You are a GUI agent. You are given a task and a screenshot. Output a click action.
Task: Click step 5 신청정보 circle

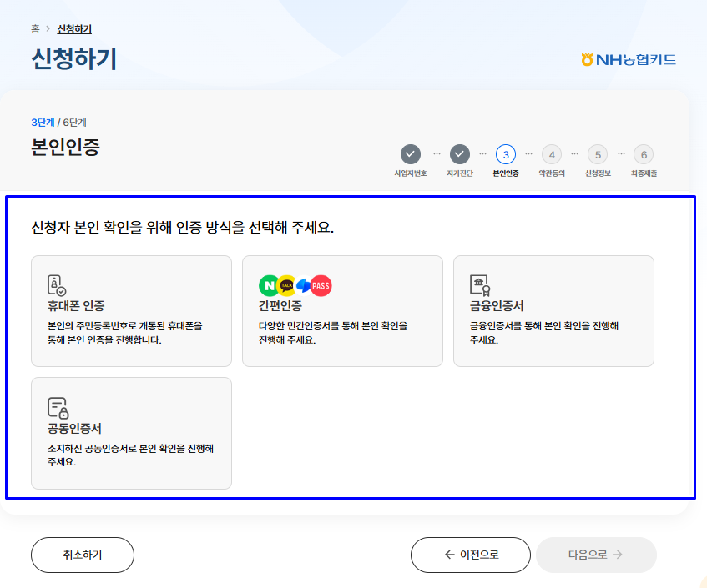click(x=597, y=154)
